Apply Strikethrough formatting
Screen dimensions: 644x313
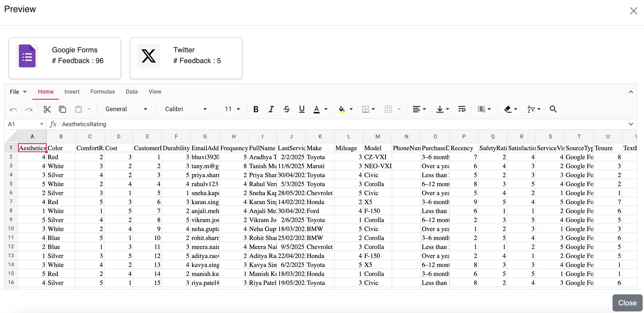[286, 109]
